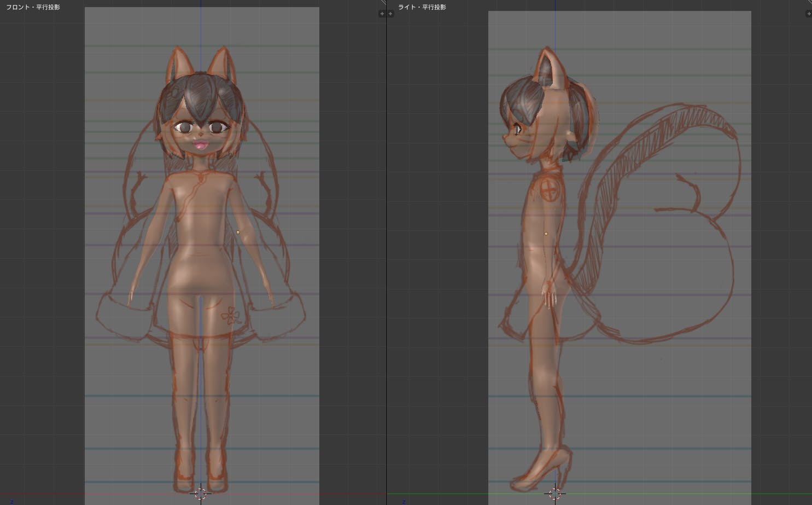Click the 3D cursor in the right view
The height and width of the screenshot is (505, 812).
(555, 494)
